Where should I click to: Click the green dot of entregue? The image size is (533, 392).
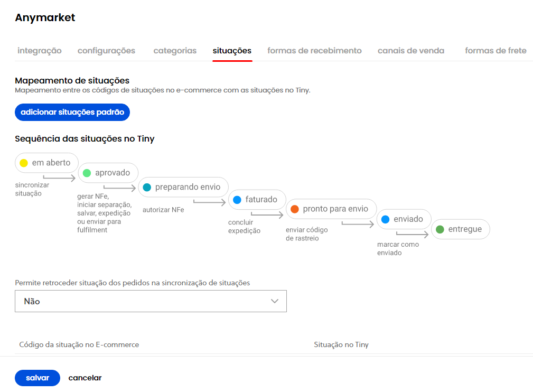440,229
